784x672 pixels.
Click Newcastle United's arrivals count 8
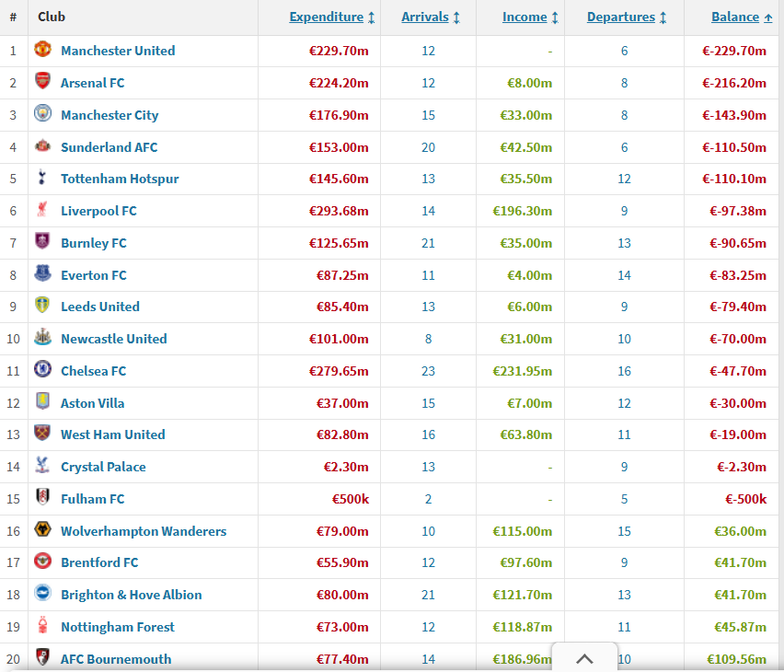(x=428, y=339)
